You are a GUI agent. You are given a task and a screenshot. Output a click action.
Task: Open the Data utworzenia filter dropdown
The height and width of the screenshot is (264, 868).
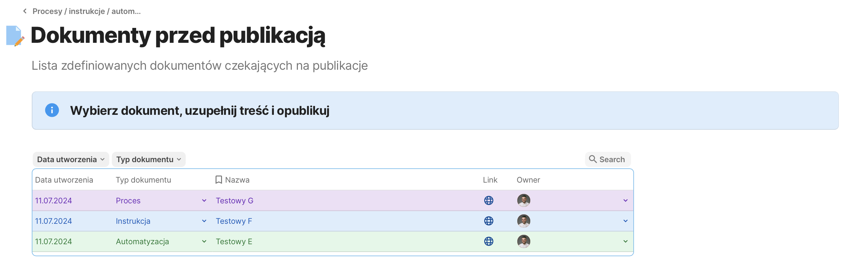pos(71,160)
